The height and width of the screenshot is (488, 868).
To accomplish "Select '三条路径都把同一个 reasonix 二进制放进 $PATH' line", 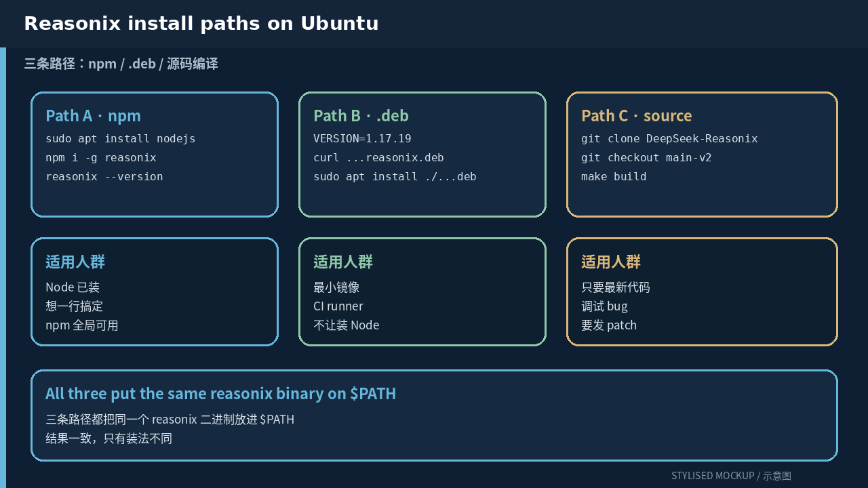I will click(170, 420).
